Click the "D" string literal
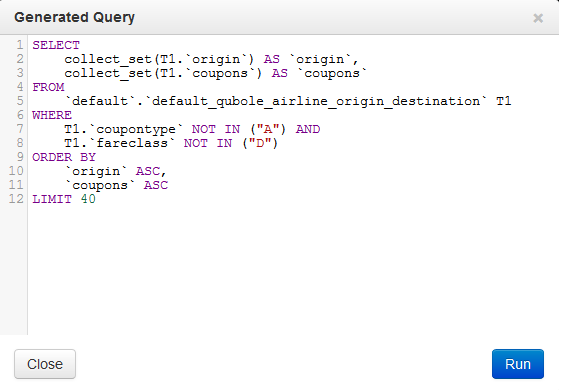This screenshot has width=564, height=390. [260, 144]
